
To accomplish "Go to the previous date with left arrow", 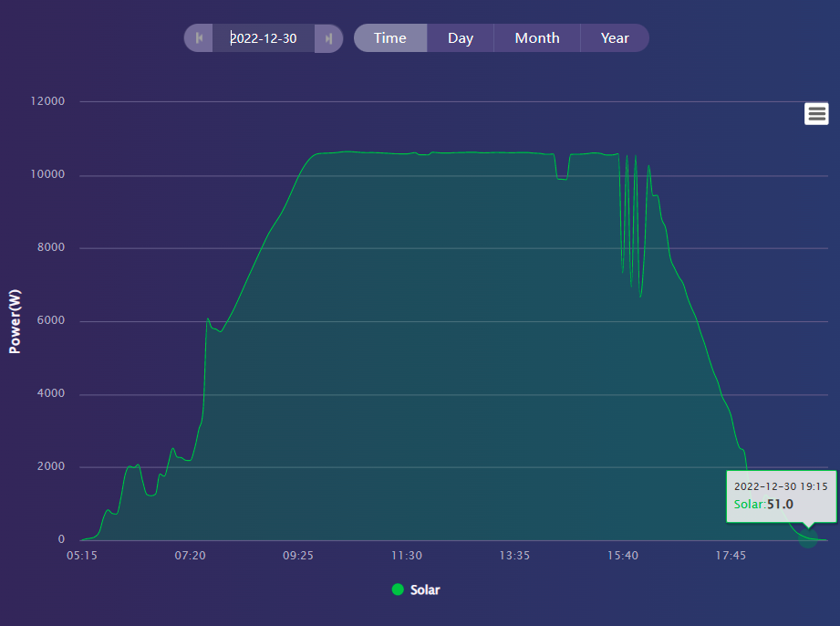I will coord(199,38).
